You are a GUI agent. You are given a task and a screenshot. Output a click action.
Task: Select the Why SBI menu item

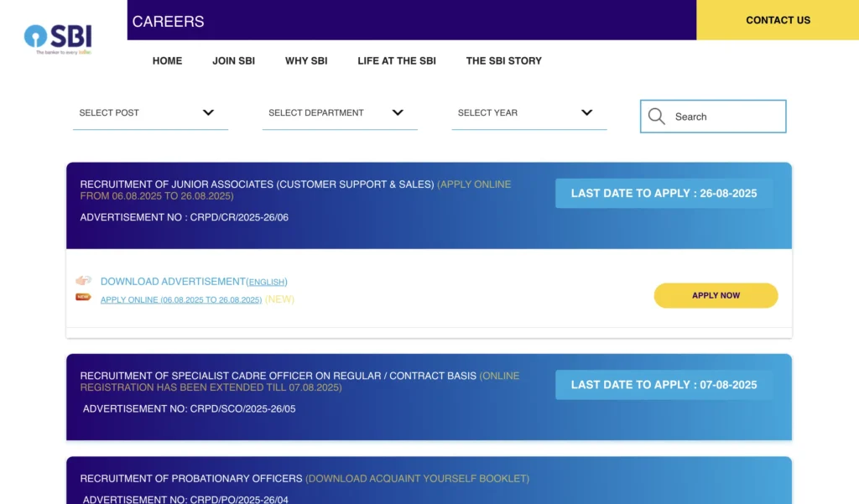[306, 60]
